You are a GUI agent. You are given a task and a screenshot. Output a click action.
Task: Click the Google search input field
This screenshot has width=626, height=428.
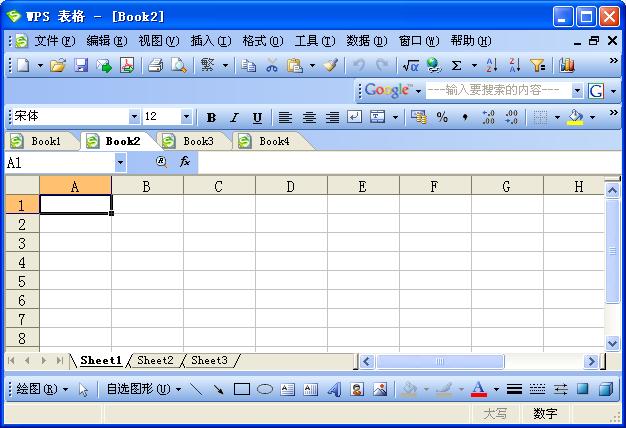click(x=499, y=91)
